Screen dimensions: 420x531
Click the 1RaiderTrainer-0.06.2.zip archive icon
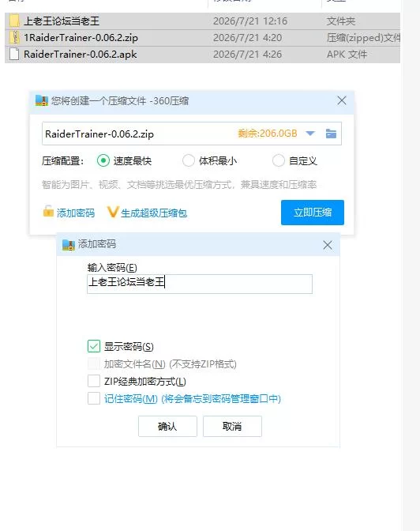pos(14,38)
